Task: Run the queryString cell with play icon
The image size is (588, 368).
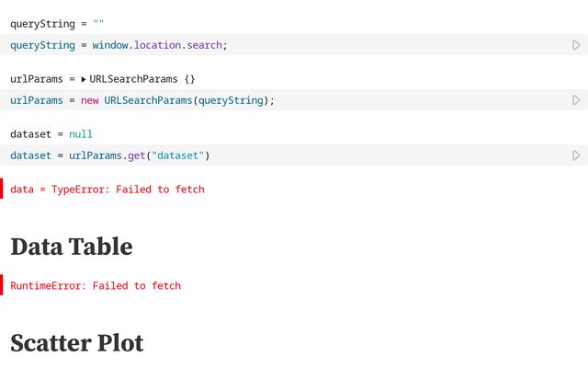Action: [x=576, y=45]
